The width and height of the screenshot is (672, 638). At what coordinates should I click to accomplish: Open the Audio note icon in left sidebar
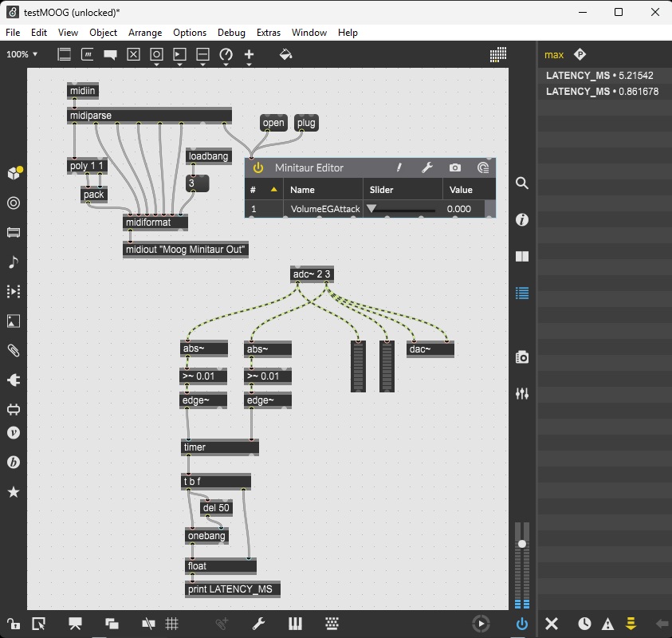click(14, 262)
